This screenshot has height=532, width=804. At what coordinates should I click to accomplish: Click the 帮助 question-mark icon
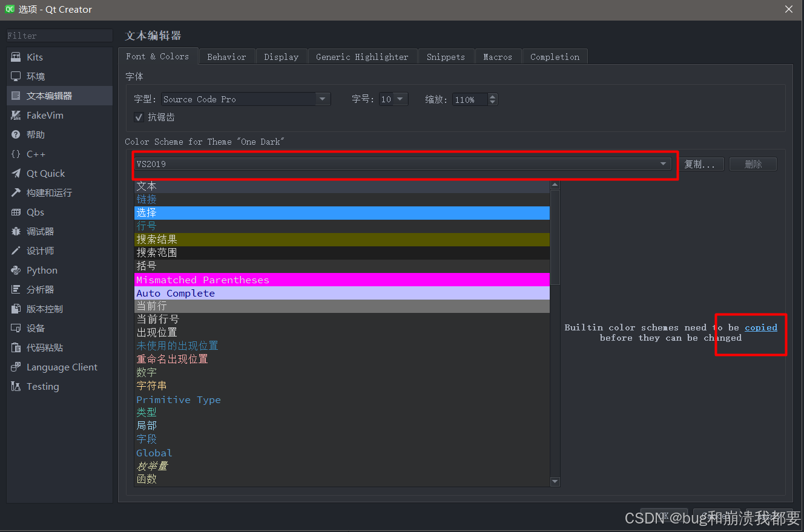pos(16,134)
